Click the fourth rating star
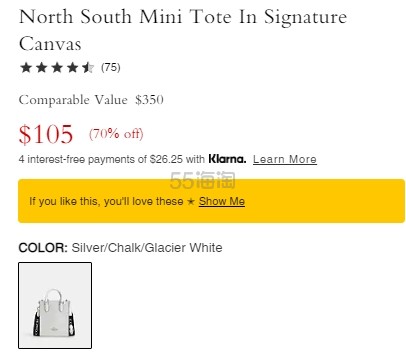Viewport: 406px width, 360px height. point(73,68)
